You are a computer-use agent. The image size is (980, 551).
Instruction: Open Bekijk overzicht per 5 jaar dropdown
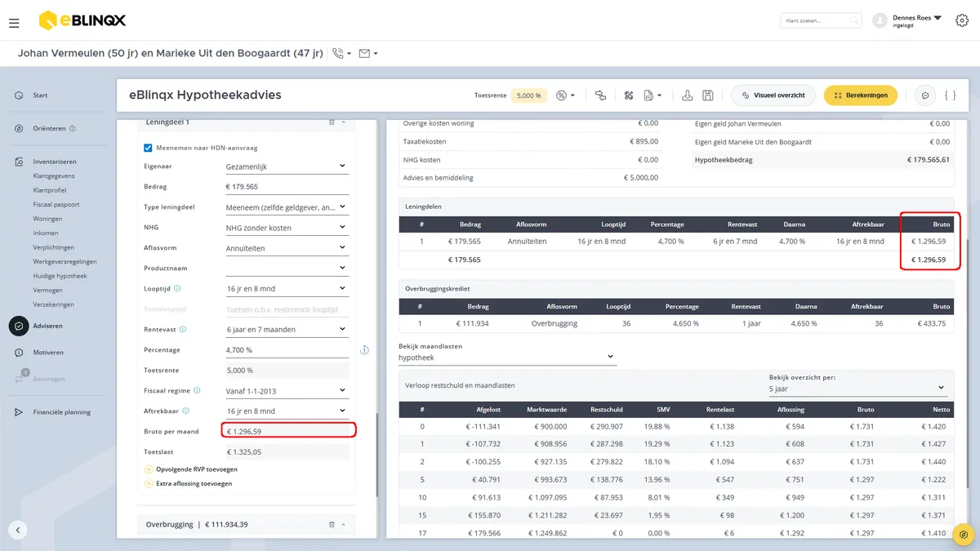tap(857, 389)
